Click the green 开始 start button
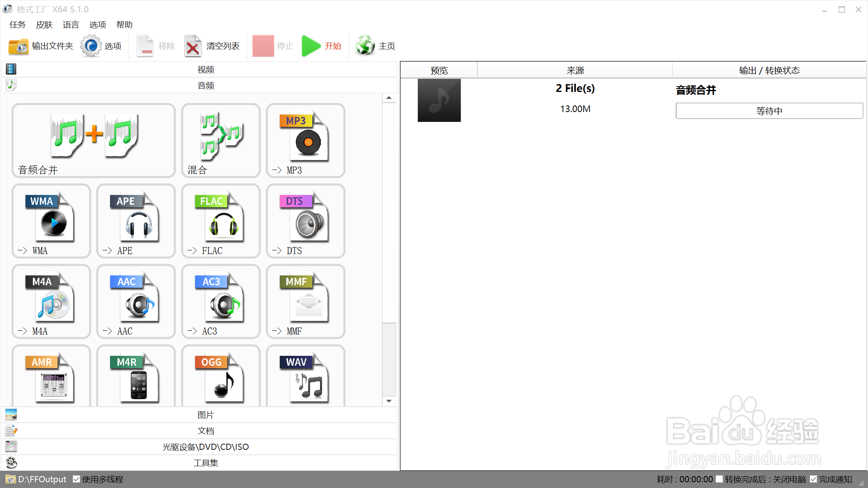The width and height of the screenshot is (868, 488). [322, 46]
